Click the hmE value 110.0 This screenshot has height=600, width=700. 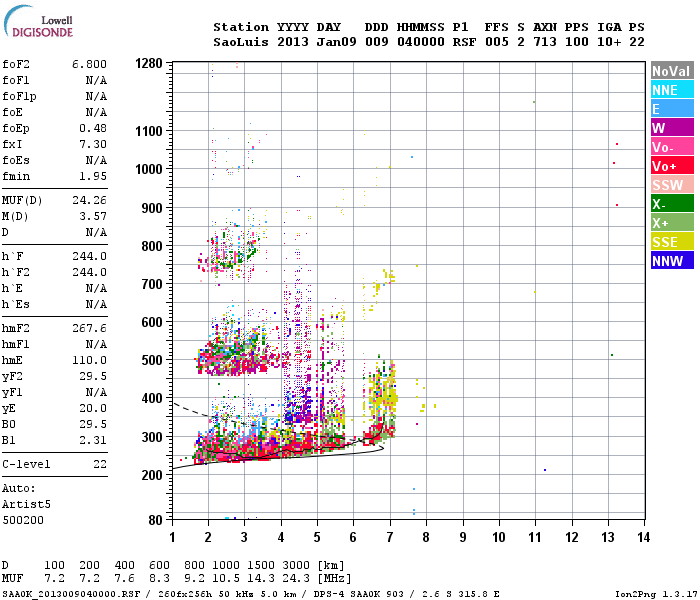[89, 360]
